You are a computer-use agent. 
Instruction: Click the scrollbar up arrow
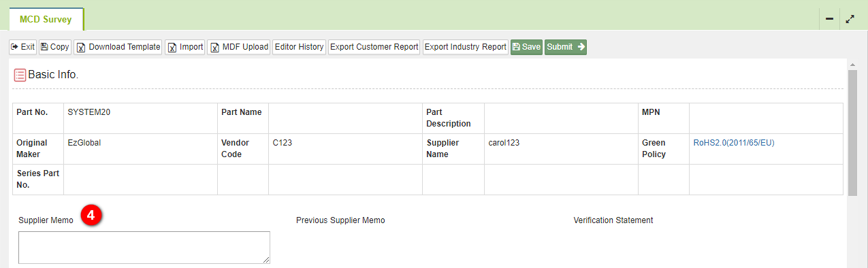(x=852, y=64)
